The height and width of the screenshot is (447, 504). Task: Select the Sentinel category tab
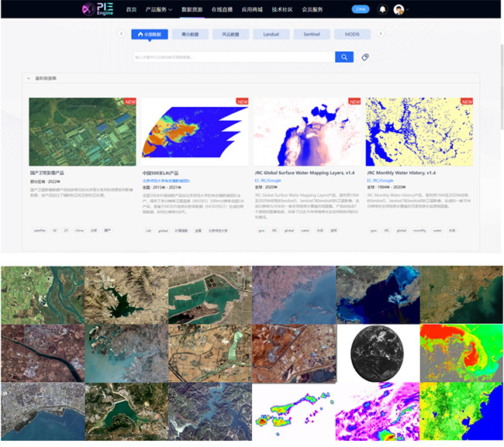pyautogui.click(x=312, y=34)
